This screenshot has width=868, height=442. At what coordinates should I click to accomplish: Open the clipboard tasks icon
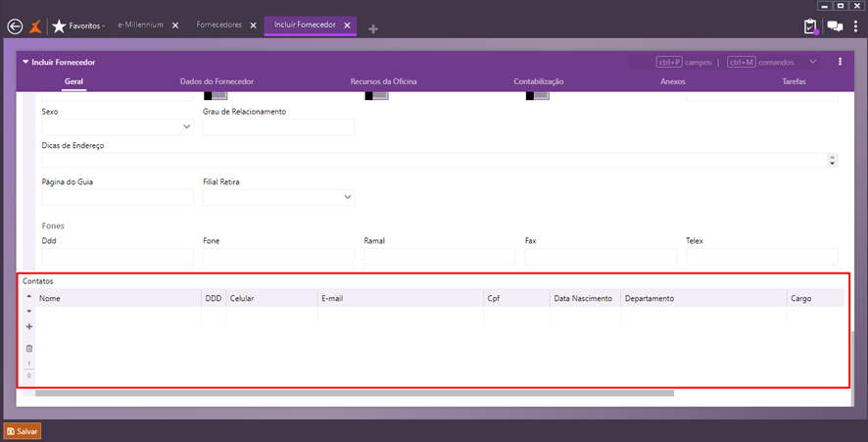810,26
